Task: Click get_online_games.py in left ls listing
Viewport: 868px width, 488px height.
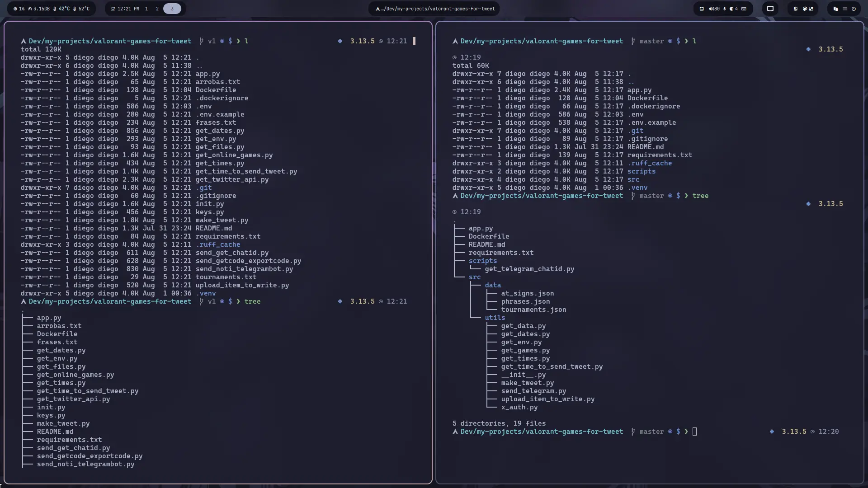Action: click(234, 155)
